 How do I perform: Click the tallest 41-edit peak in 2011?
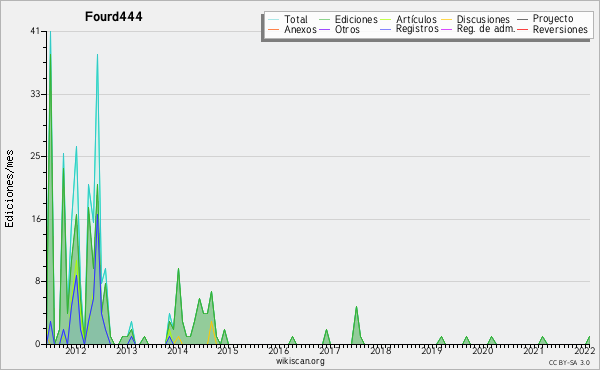tap(50, 32)
